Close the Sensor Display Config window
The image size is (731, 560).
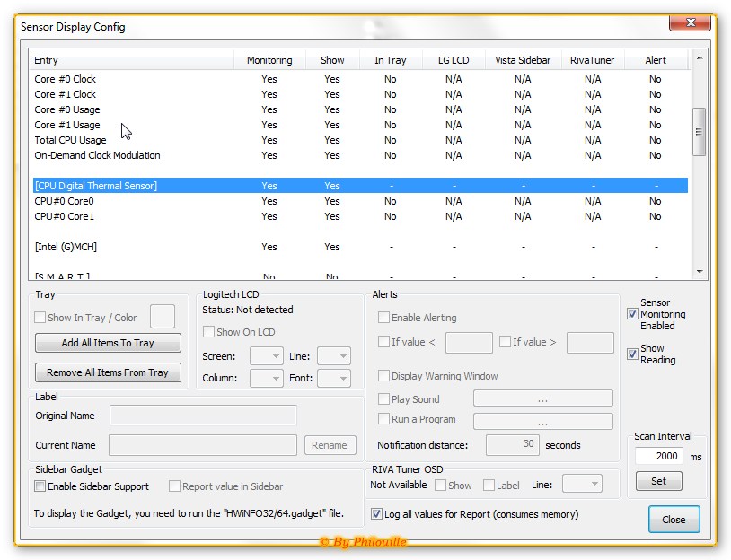tap(690, 22)
